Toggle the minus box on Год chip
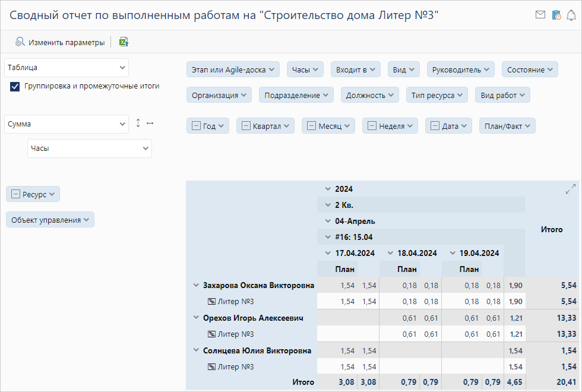The image size is (582, 392). [x=195, y=126]
